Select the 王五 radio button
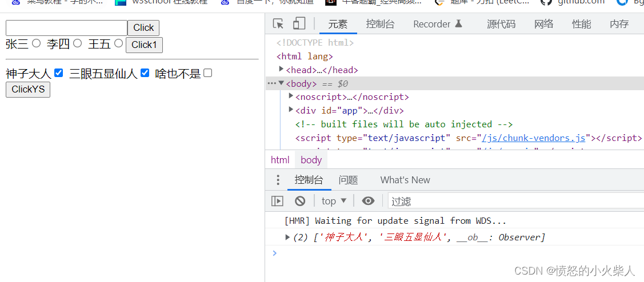This screenshot has height=282, width=644. [x=118, y=43]
